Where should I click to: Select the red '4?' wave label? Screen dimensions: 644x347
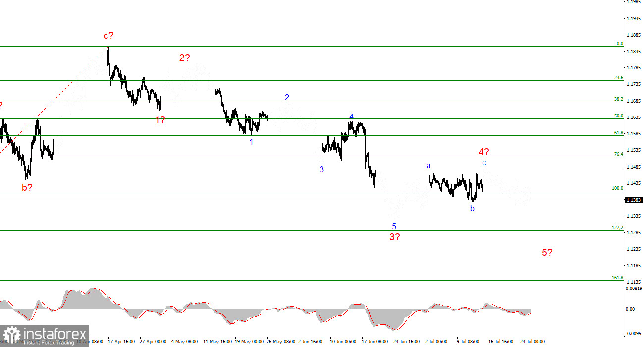pos(484,152)
